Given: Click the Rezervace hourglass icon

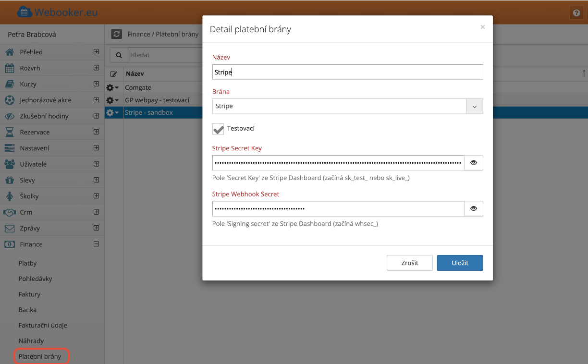Looking at the screenshot, I should tap(10, 132).
